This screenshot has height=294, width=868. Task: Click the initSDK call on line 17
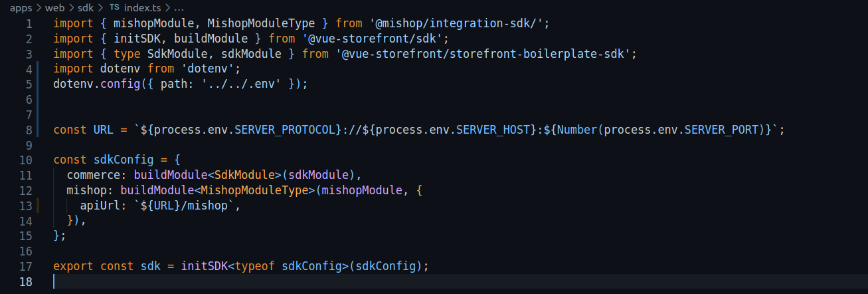[201, 266]
